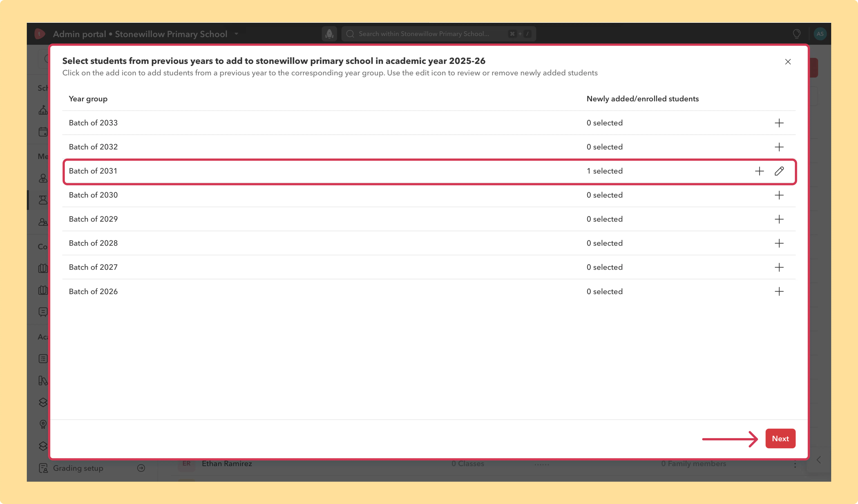Click the arrow next to Grading setup
Viewport: 858px width, 504px height.
[x=141, y=468]
